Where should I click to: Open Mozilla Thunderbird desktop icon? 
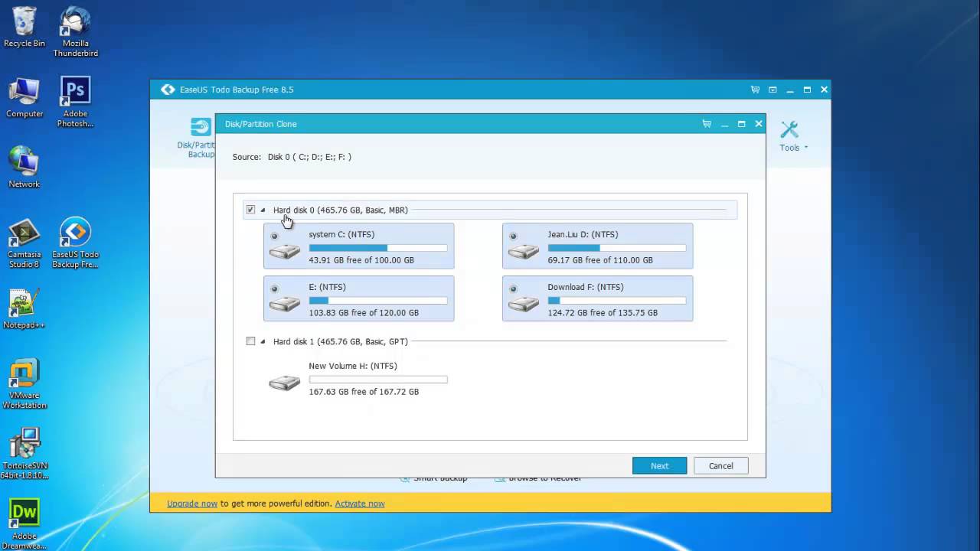75,31
